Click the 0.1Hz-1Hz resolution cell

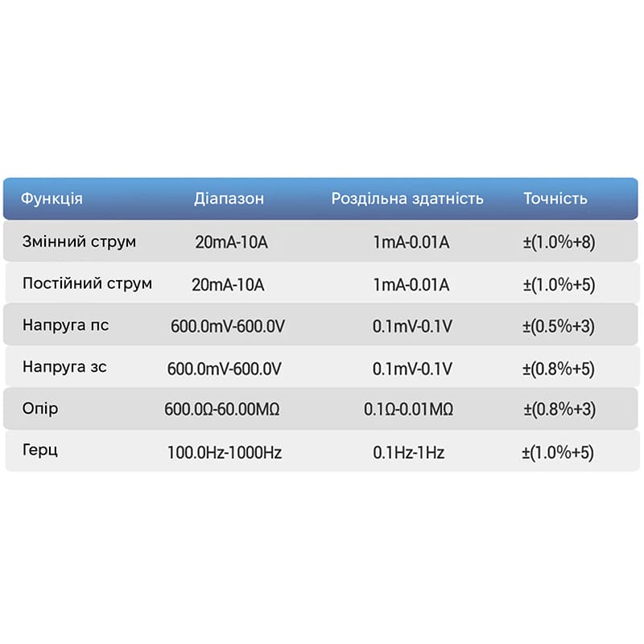409,452
